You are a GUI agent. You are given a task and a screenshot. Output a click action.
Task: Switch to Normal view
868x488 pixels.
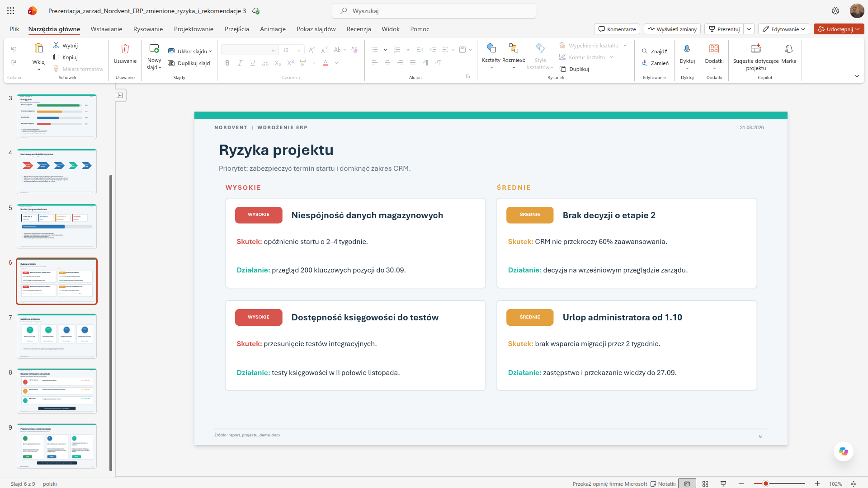pos(687,483)
